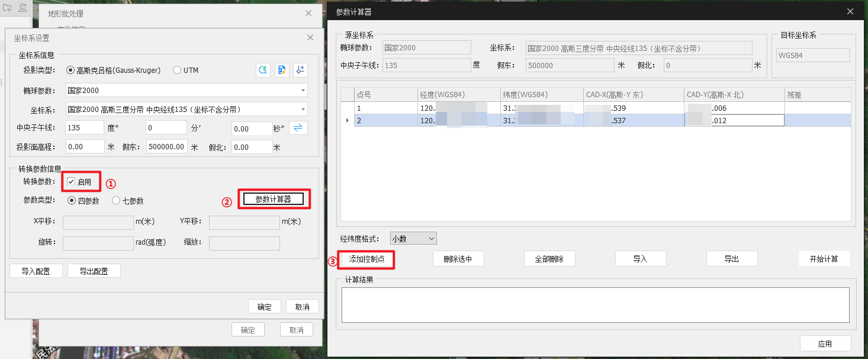
Task: Click the 中央子午线 degrees input field
Action: click(85, 128)
